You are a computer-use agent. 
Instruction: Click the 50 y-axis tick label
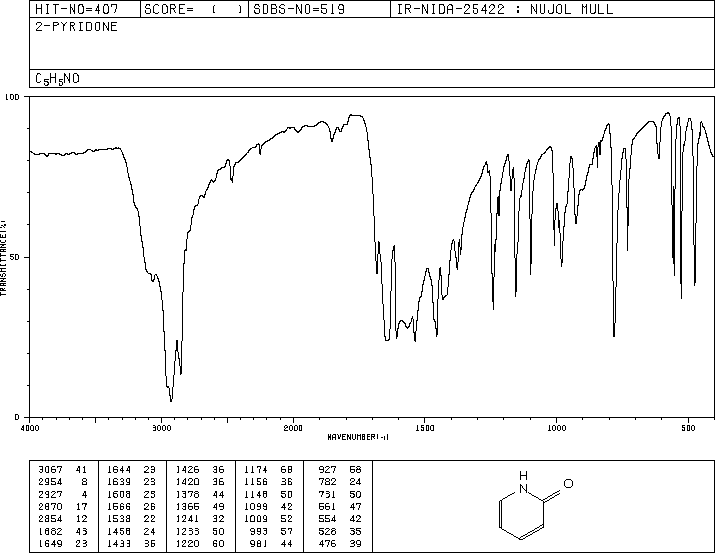point(15,257)
